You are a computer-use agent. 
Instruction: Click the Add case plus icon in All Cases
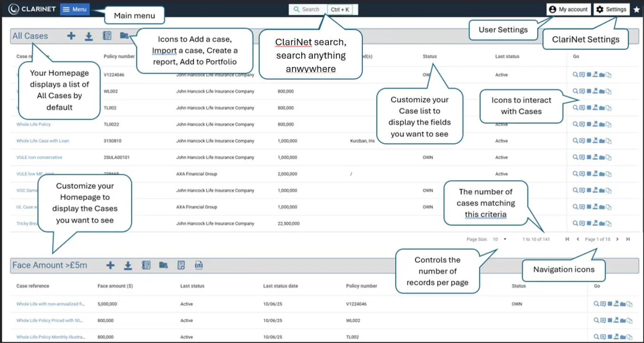(71, 36)
